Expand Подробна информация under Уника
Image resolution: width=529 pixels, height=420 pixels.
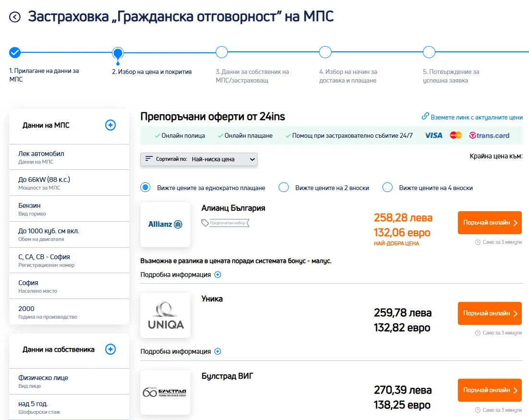point(217,351)
